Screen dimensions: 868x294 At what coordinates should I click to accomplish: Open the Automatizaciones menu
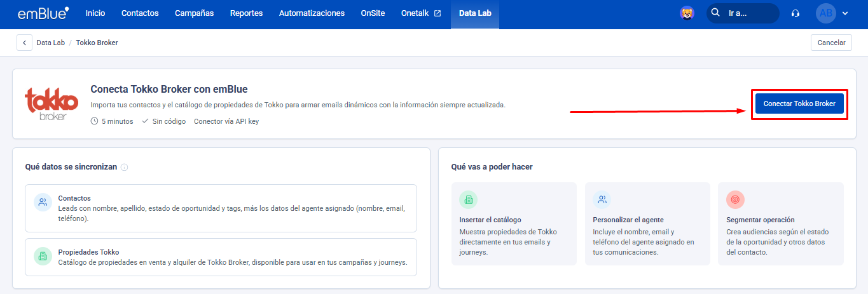point(312,13)
